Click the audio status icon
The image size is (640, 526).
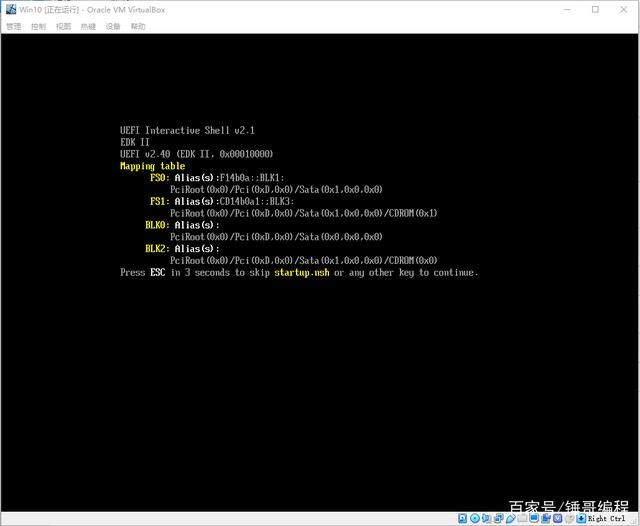[x=486, y=518]
